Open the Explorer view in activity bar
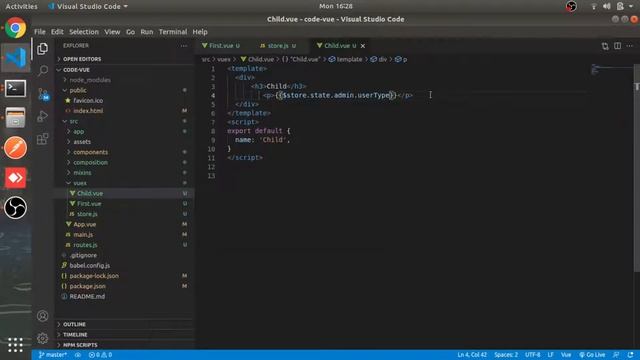Viewport: 640px width, 360px height. 42,49
